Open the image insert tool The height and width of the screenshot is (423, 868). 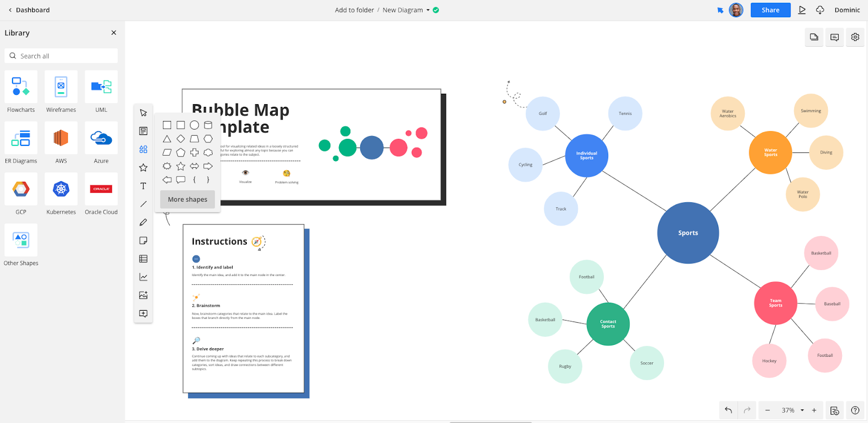[143, 296]
